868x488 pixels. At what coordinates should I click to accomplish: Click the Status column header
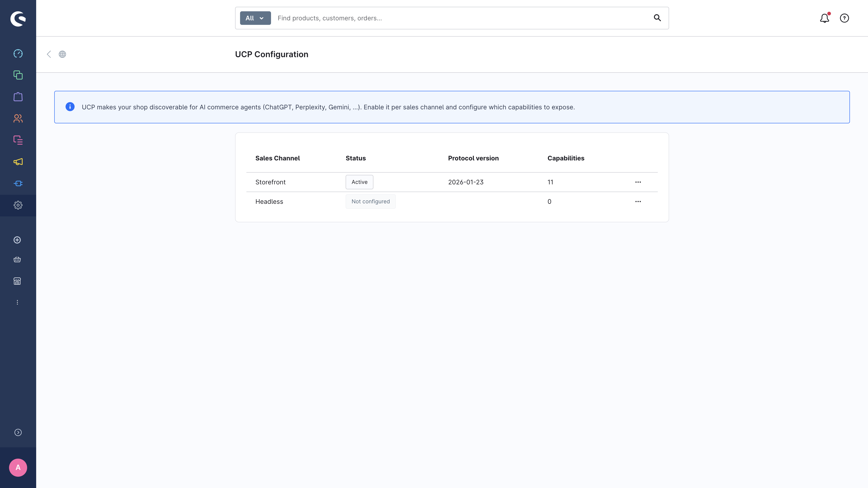click(356, 158)
